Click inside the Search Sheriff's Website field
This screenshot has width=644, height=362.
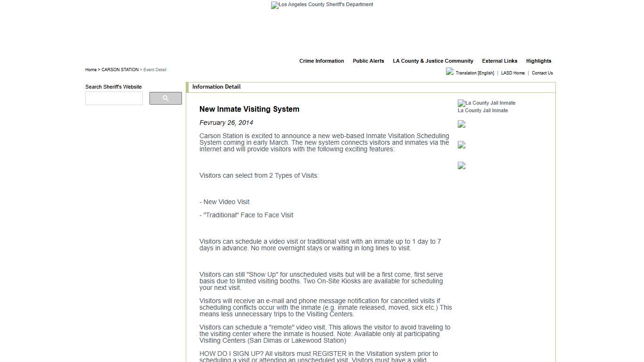coord(114,98)
